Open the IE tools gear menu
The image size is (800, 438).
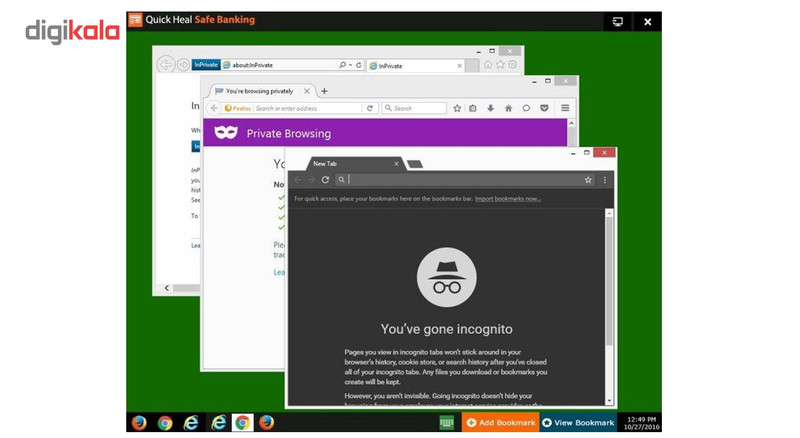[x=513, y=64]
